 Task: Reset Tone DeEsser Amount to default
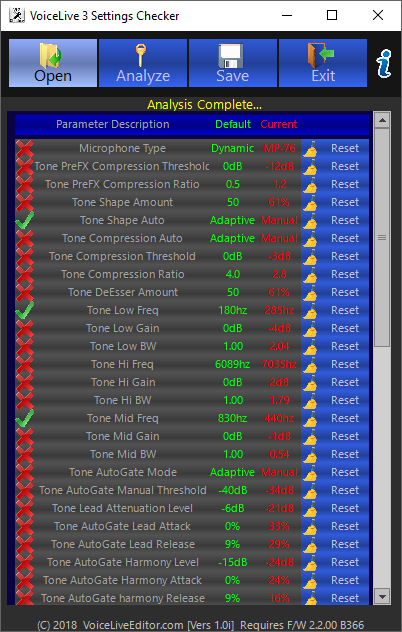pyautogui.click(x=345, y=292)
